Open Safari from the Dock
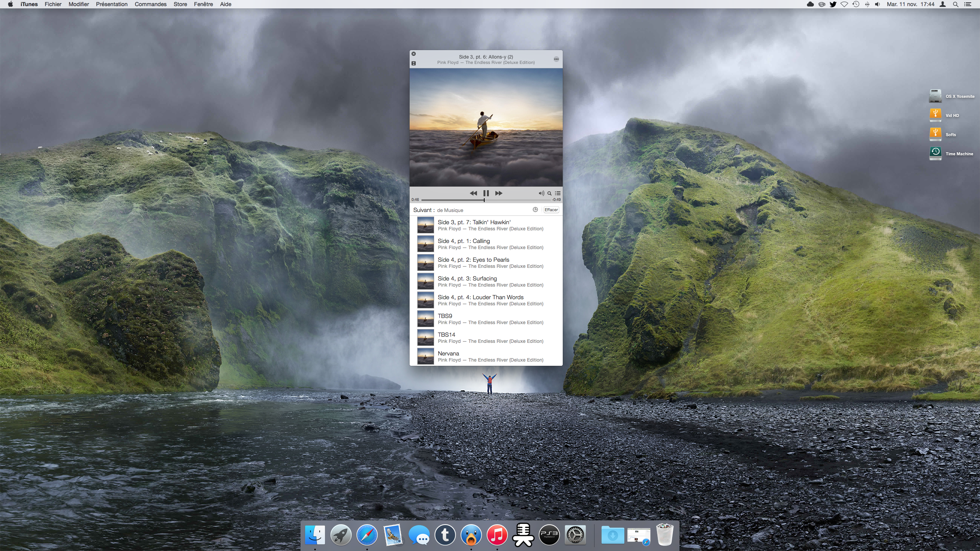The width and height of the screenshot is (980, 551). tap(367, 535)
